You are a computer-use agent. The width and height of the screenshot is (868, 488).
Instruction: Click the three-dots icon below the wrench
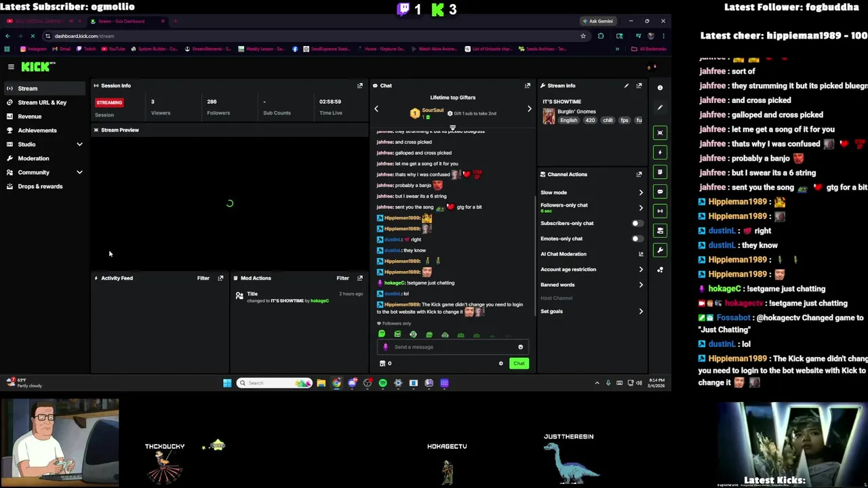point(660,270)
